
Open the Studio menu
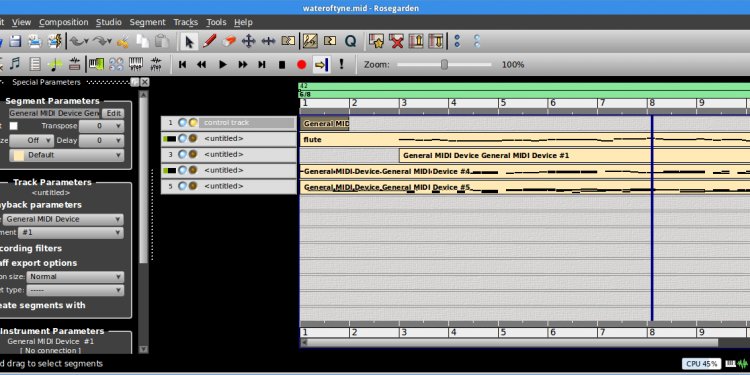(x=109, y=22)
